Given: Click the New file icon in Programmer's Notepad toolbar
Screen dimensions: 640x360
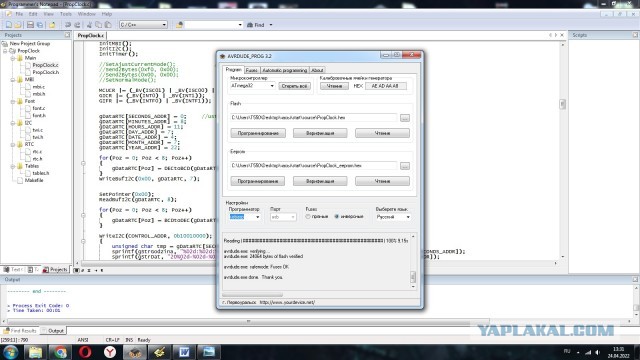Looking at the screenshot, I should point(9,25).
